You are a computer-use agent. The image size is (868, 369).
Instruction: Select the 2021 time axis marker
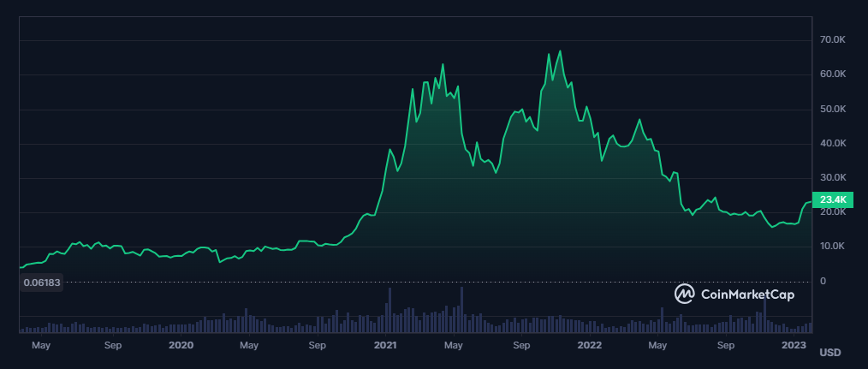tap(385, 346)
